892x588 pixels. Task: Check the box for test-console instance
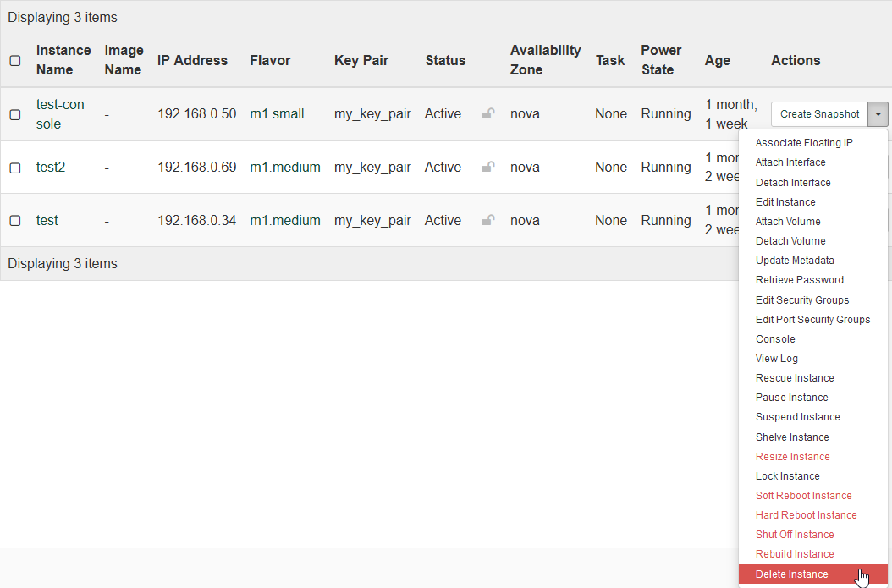coord(15,114)
